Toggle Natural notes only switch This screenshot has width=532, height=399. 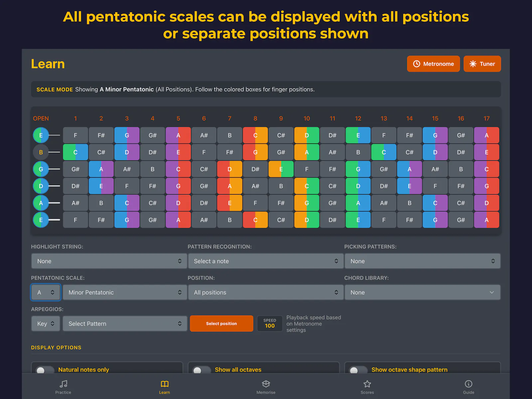click(x=45, y=370)
